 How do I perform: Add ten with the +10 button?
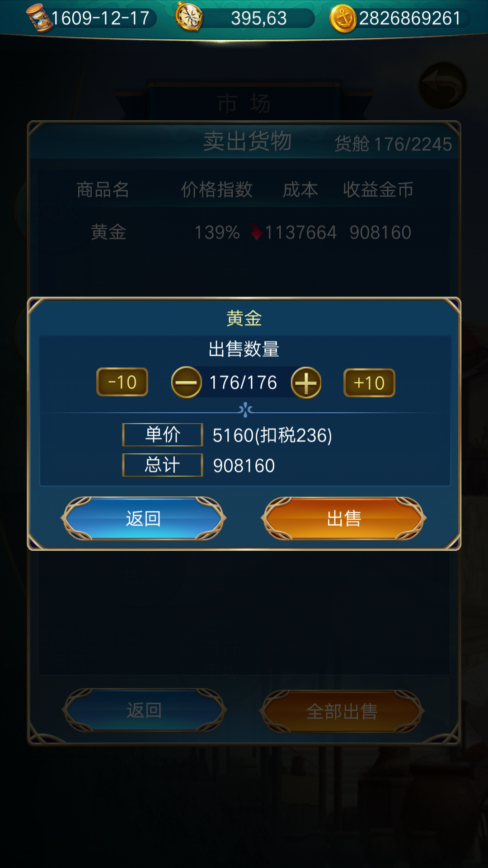tap(369, 383)
